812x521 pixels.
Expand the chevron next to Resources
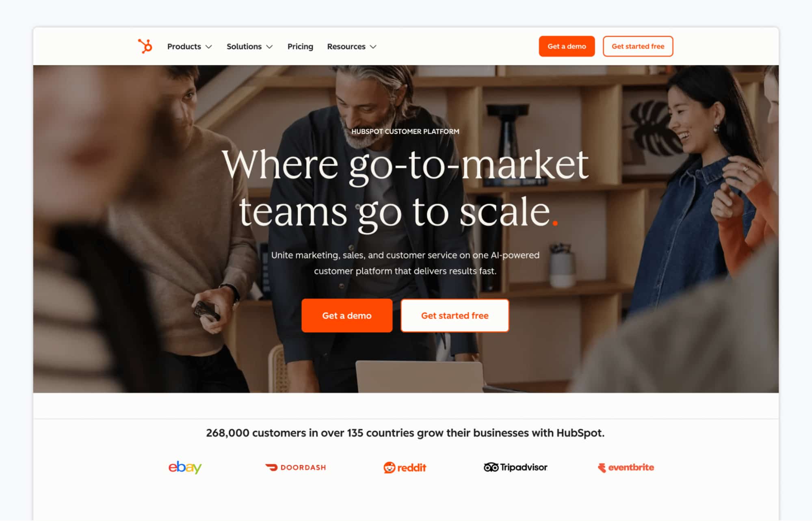tap(373, 47)
